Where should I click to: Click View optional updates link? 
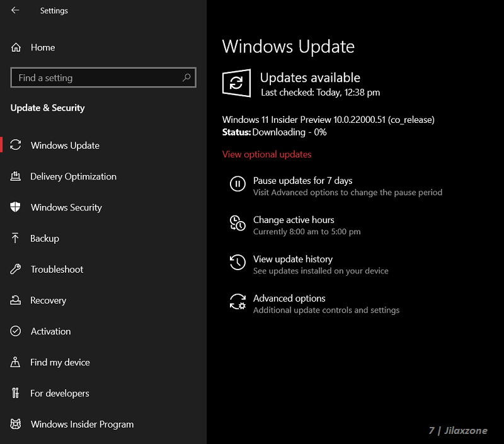coord(266,154)
